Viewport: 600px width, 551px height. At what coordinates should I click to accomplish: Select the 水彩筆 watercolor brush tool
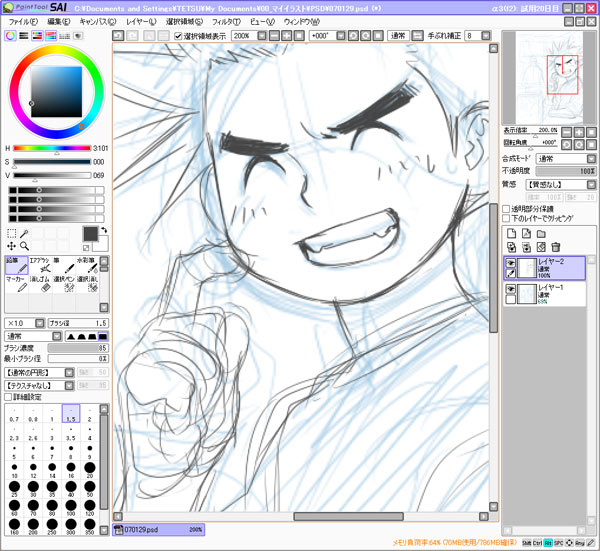[87, 265]
